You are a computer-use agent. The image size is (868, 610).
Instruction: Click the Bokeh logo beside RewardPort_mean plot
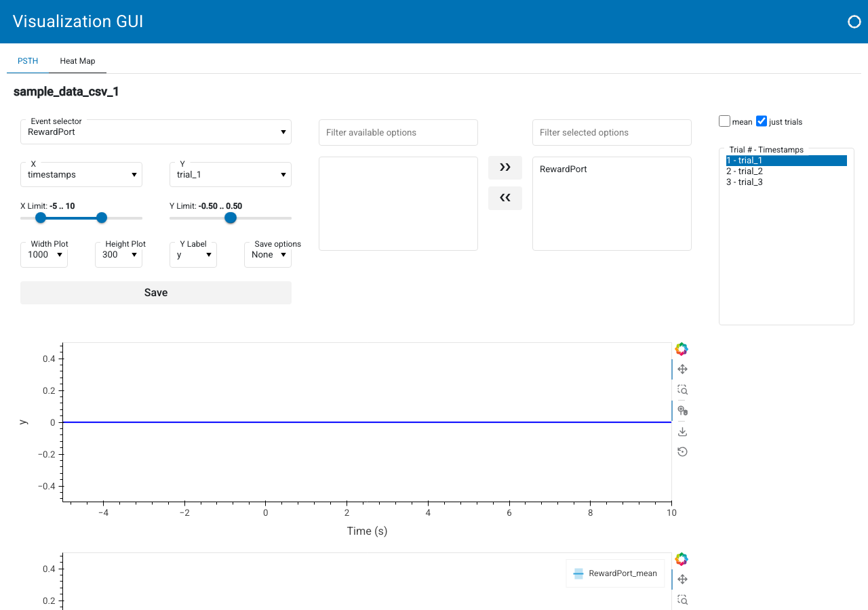click(682, 559)
